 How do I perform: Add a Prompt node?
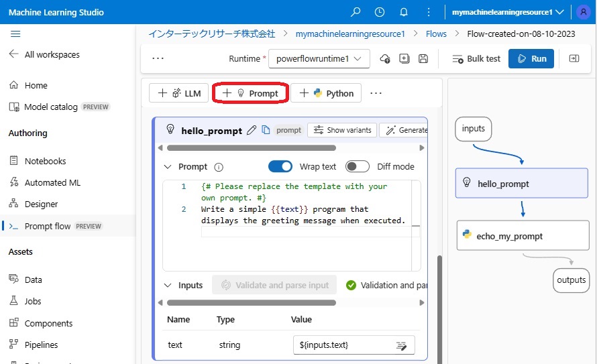point(250,93)
